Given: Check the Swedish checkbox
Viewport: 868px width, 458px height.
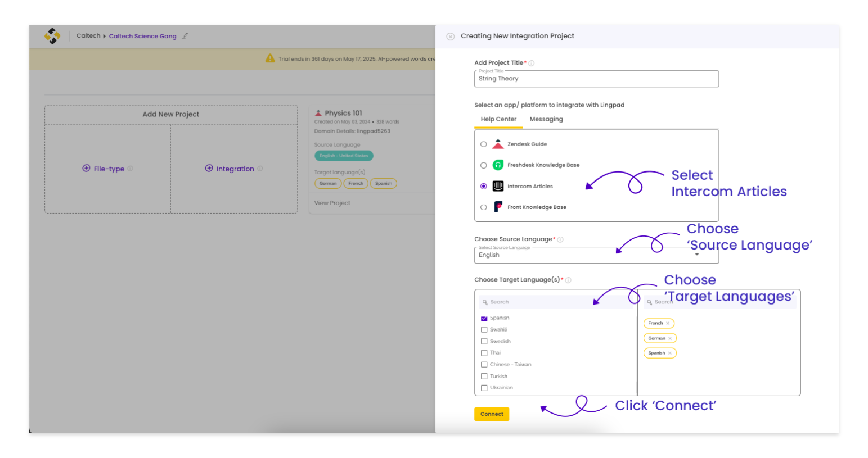Looking at the screenshot, I should pyautogui.click(x=484, y=342).
